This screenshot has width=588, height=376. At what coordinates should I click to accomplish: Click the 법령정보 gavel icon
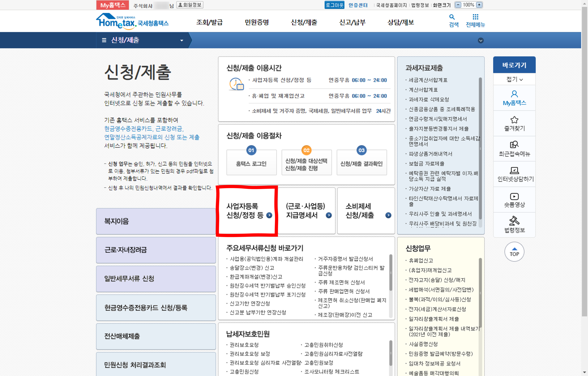coord(514,221)
